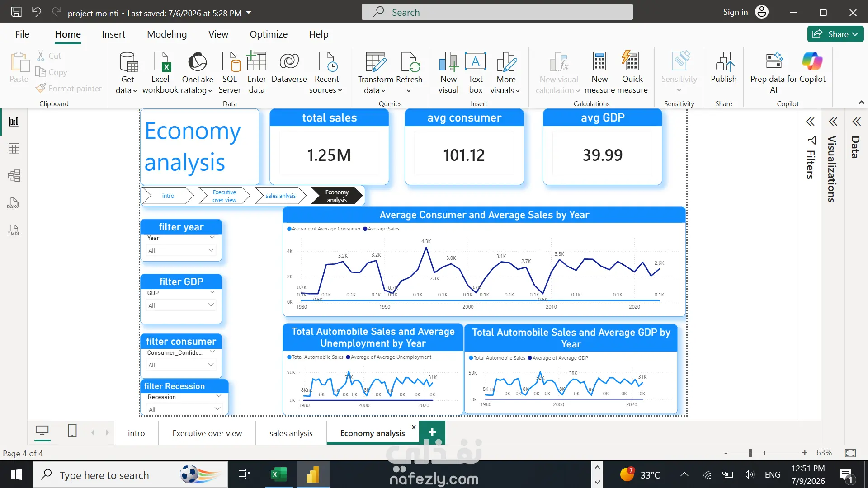Click Economy analysis navigation button
The image size is (868, 488).
click(337, 196)
